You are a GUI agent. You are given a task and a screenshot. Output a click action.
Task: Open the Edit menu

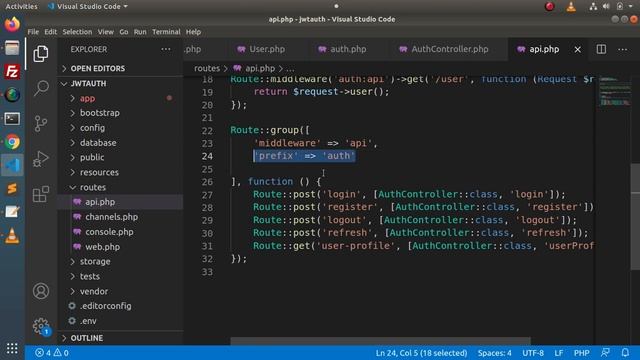51,32
